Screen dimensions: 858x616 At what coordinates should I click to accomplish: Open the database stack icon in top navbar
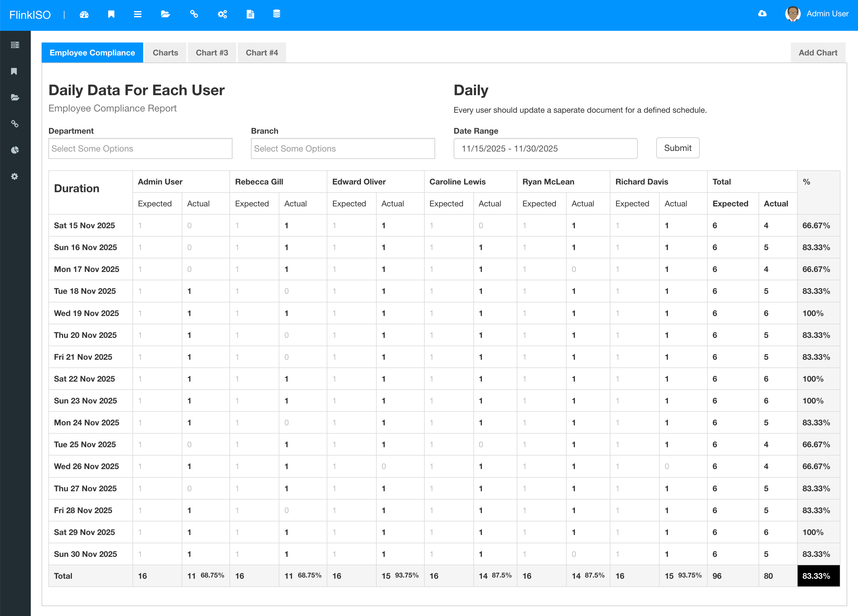tap(277, 14)
